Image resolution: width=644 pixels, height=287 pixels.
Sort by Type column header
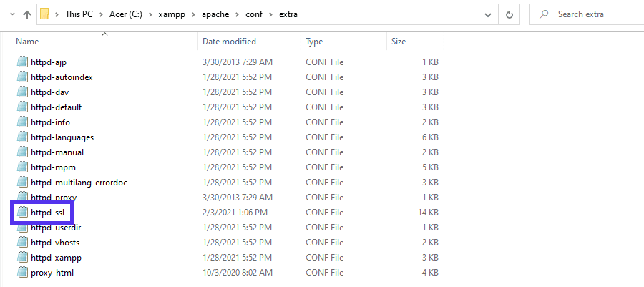point(315,42)
